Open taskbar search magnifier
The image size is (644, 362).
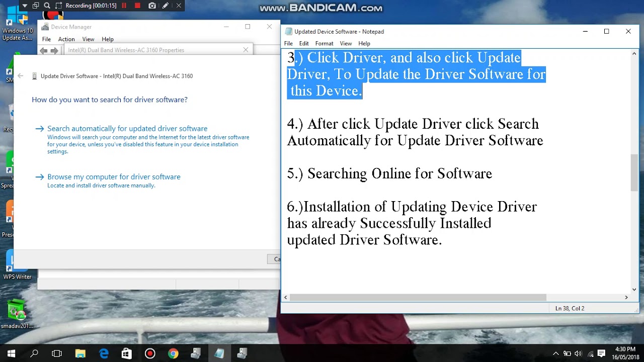(34, 353)
